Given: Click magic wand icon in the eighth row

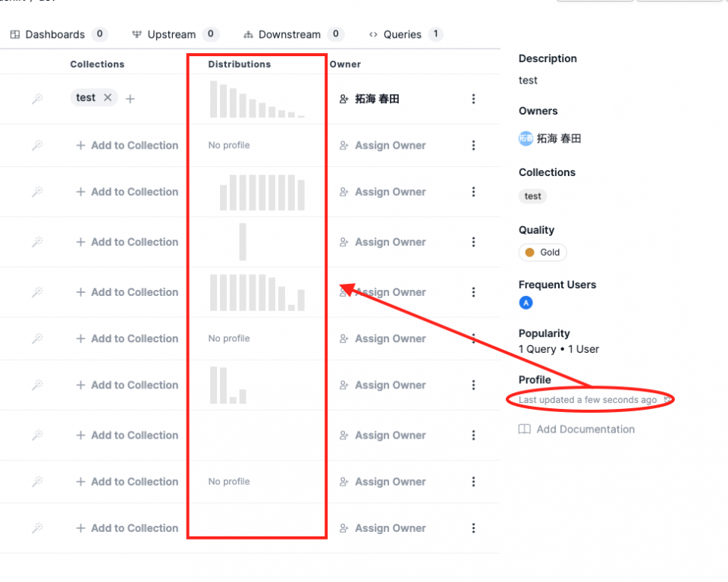Looking at the screenshot, I should tap(37, 435).
